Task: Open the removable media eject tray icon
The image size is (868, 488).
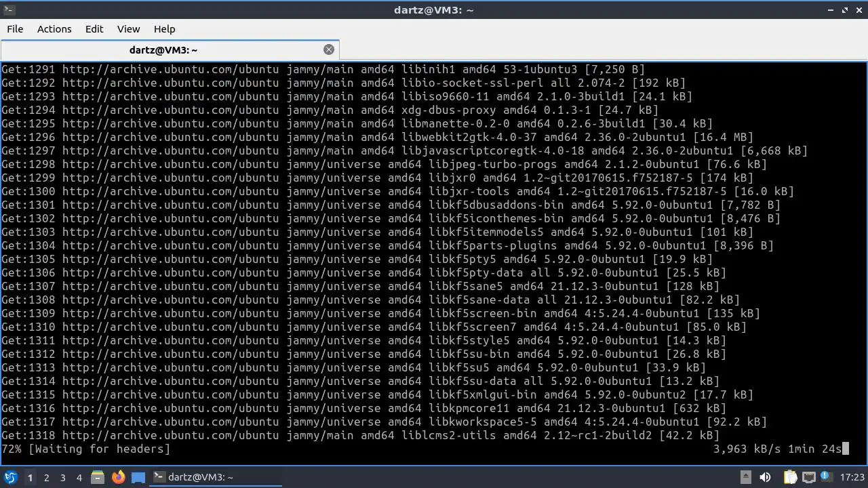Action: point(746,477)
